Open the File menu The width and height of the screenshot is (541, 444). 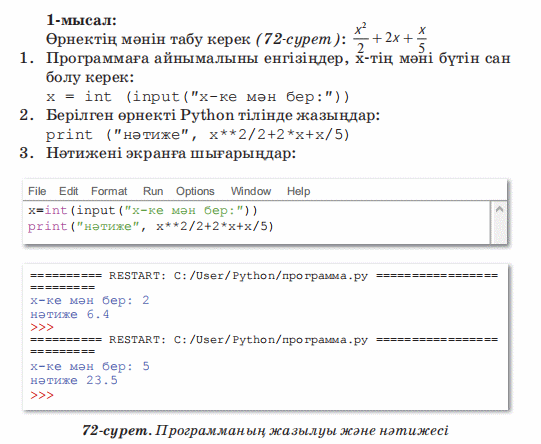pyautogui.click(x=37, y=191)
